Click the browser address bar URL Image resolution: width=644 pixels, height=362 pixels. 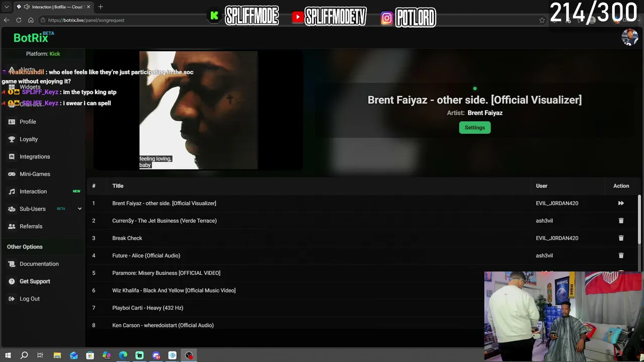point(86,20)
